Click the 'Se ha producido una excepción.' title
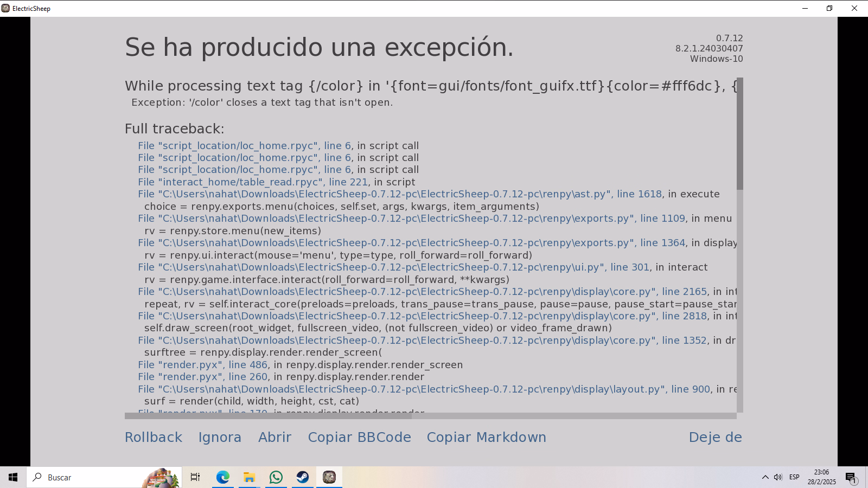The image size is (868, 488). [x=319, y=47]
